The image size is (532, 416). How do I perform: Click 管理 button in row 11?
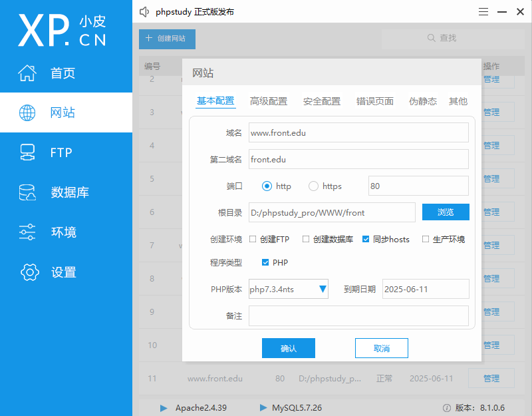coord(491,378)
